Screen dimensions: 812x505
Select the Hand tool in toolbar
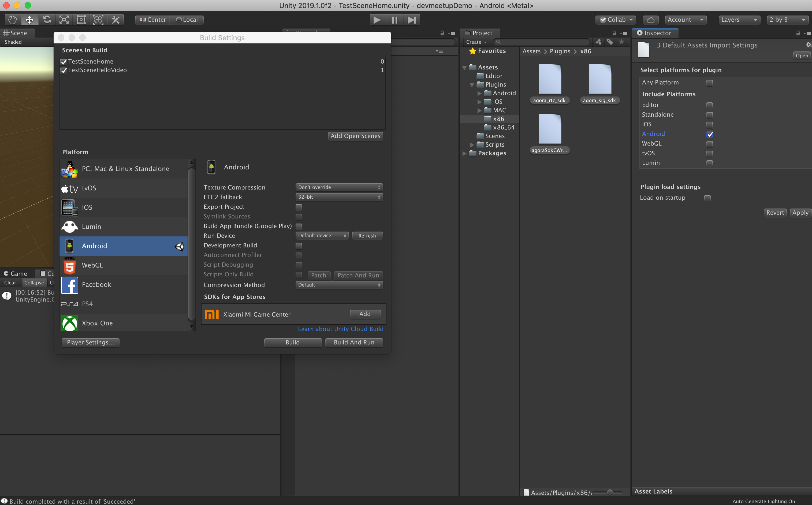[x=12, y=20]
